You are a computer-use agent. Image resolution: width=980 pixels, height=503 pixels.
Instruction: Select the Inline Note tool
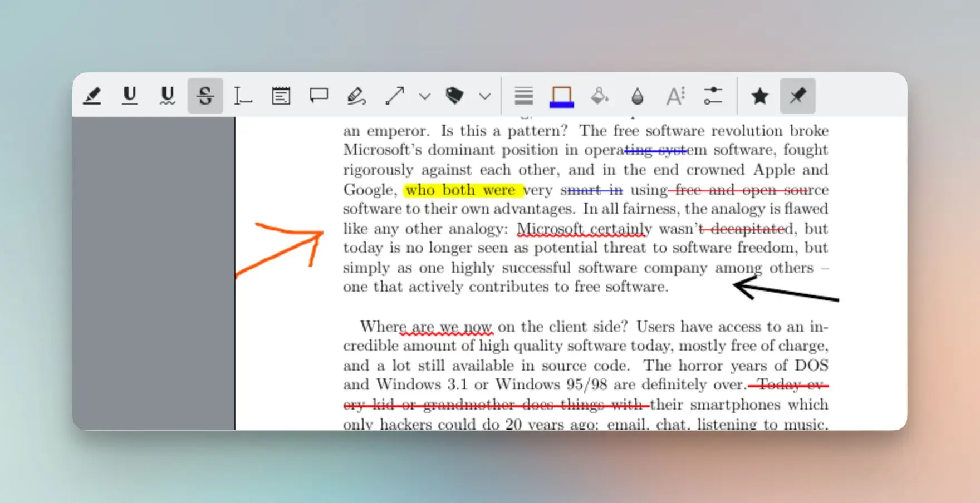[281, 96]
